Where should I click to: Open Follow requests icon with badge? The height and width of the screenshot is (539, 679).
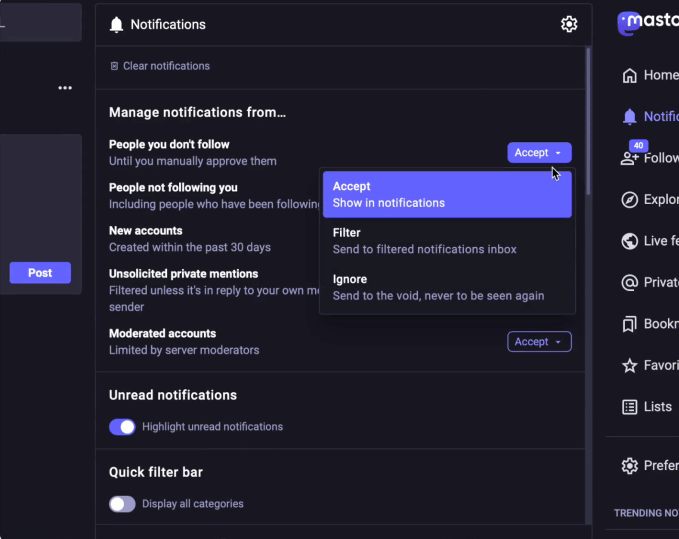coord(630,157)
